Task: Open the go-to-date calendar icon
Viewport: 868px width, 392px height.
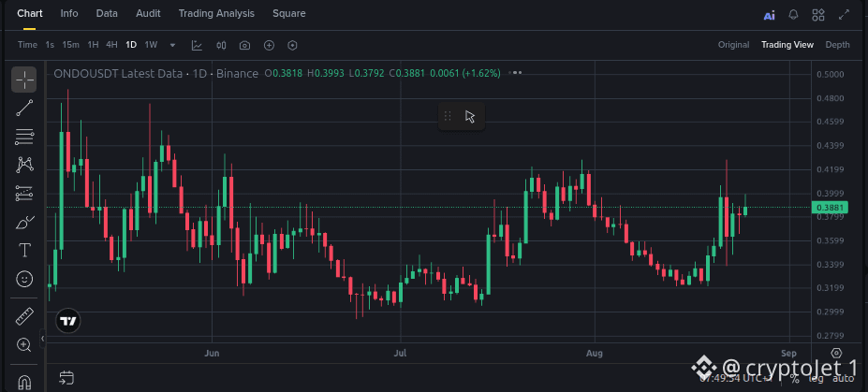Action: click(66, 378)
